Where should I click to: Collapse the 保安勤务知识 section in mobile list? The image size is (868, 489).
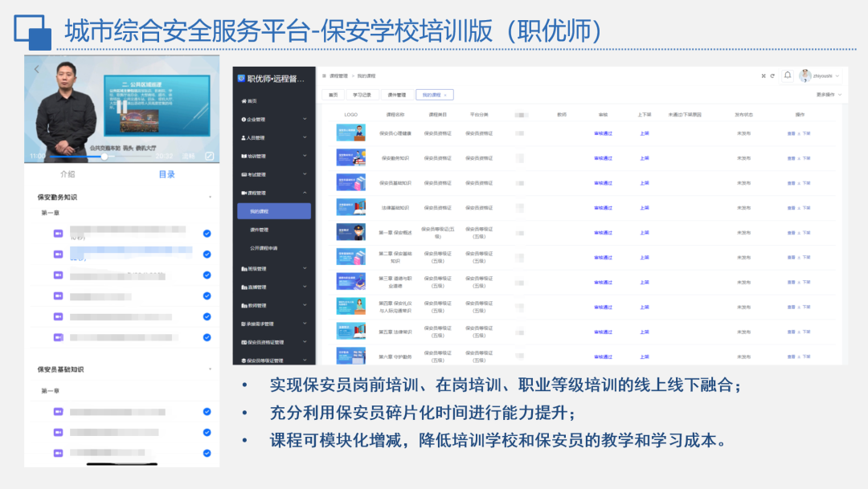210,197
